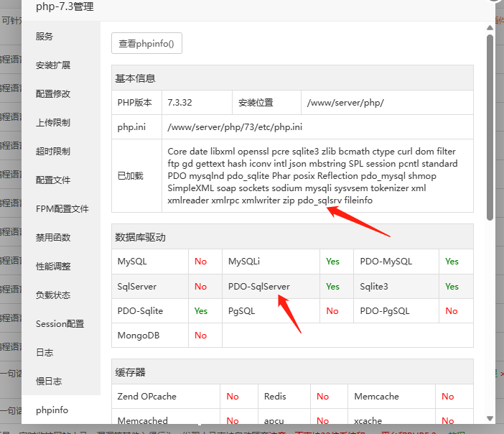Click the php-7.3管理 dialog title
The width and height of the screenshot is (504, 434).
(65, 6)
